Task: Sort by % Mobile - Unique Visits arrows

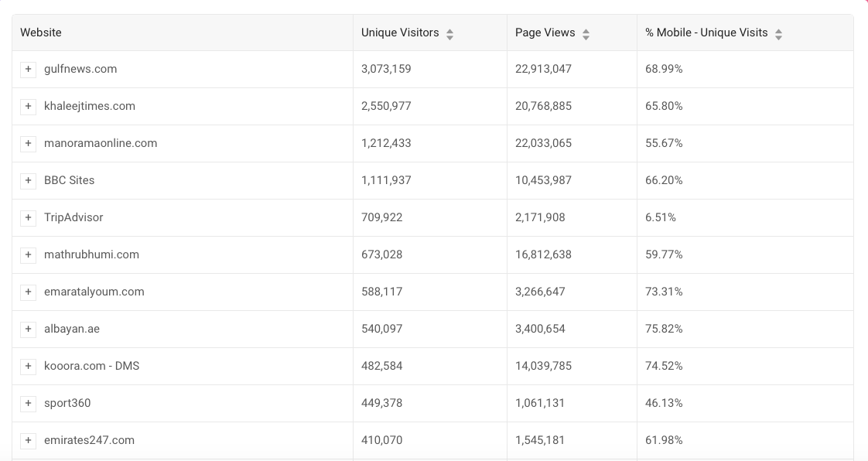Action: (778, 34)
